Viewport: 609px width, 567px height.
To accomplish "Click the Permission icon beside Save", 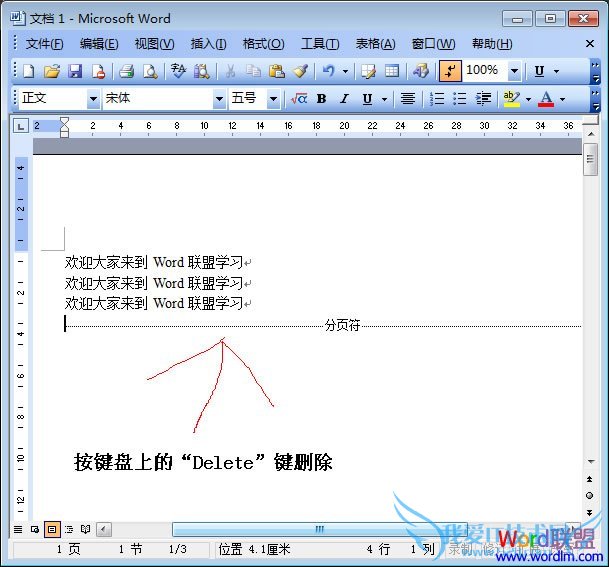I will [x=98, y=71].
